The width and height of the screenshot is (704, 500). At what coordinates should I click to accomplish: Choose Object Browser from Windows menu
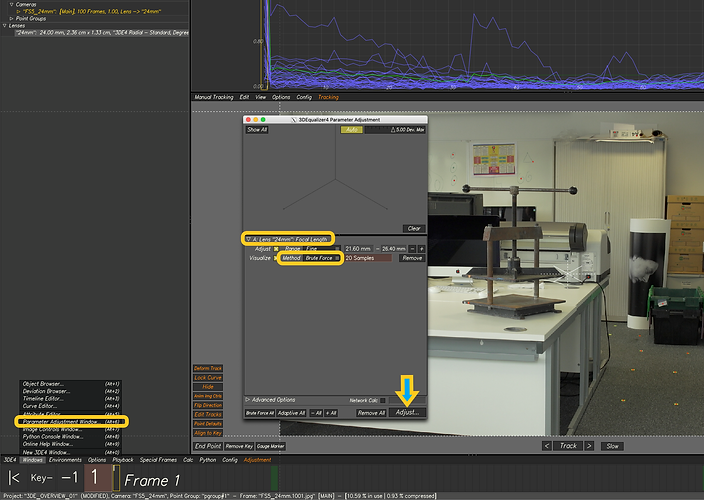click(x=70, y=384)
